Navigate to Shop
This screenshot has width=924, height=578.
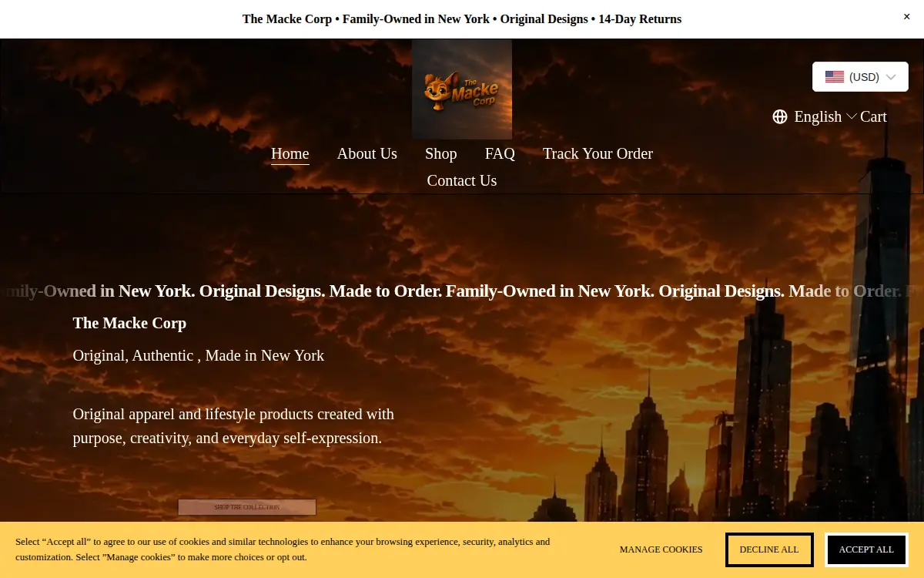[441, 153]
